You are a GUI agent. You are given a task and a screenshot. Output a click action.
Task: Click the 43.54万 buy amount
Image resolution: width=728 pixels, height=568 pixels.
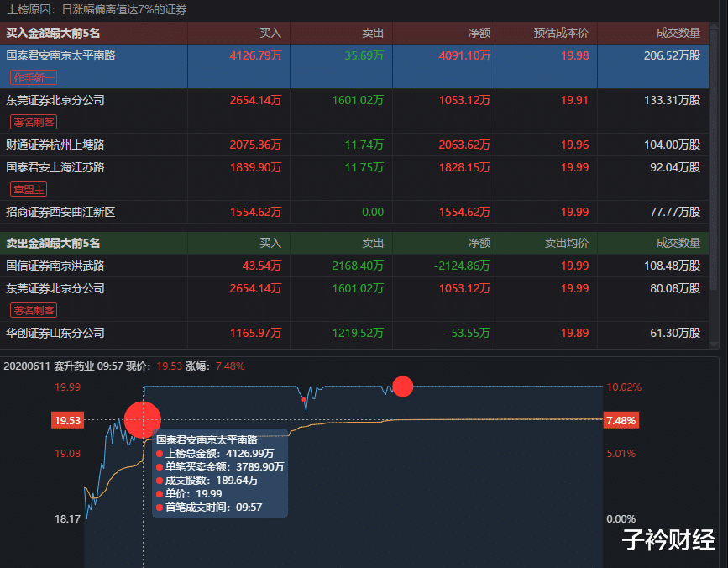click(x=262, y=266)
